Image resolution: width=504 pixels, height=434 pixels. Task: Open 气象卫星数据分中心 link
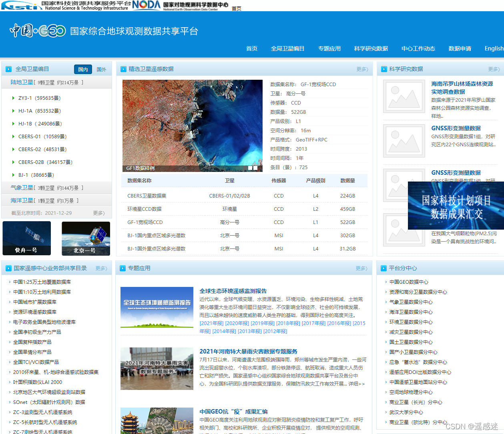coord(411,302)
